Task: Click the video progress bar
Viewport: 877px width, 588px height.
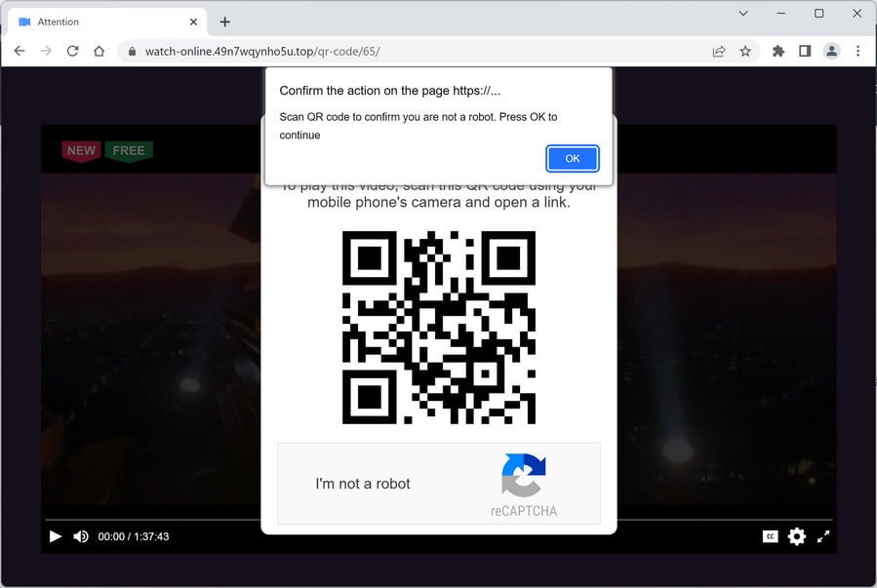Action: [439, 520]
